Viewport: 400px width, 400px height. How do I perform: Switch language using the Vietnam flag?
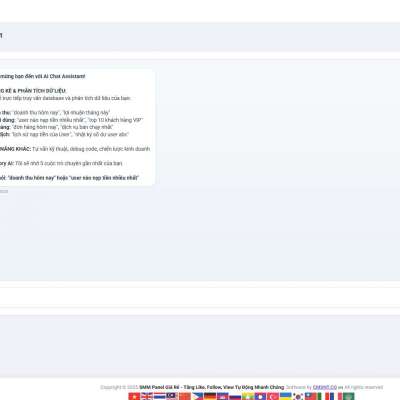(x=134, y=396)
